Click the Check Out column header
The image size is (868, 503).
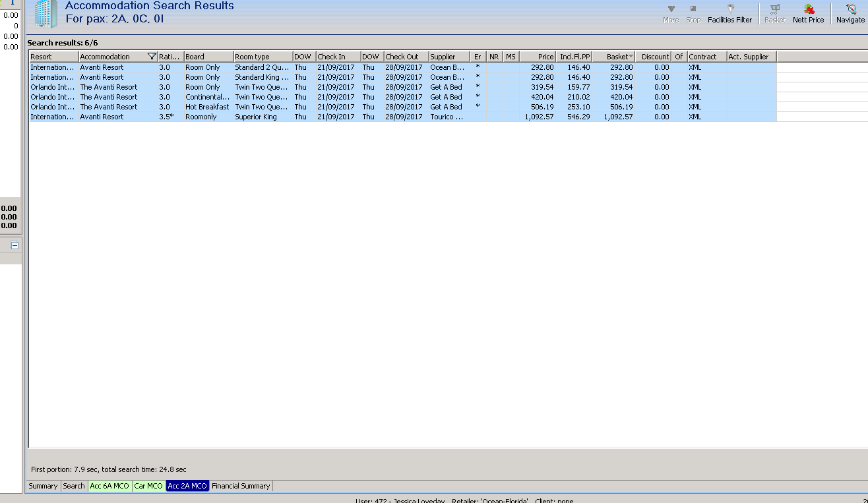click(406, 57)
